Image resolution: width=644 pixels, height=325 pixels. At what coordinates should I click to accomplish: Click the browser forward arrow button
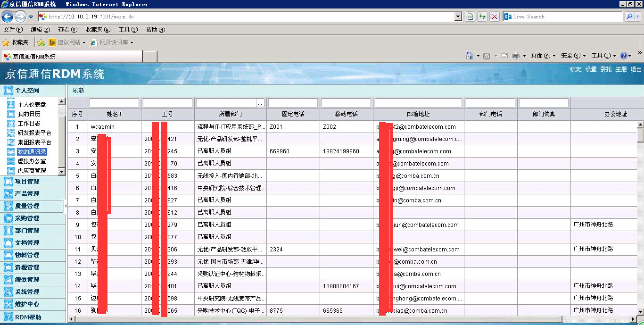[x=20, y=17]
